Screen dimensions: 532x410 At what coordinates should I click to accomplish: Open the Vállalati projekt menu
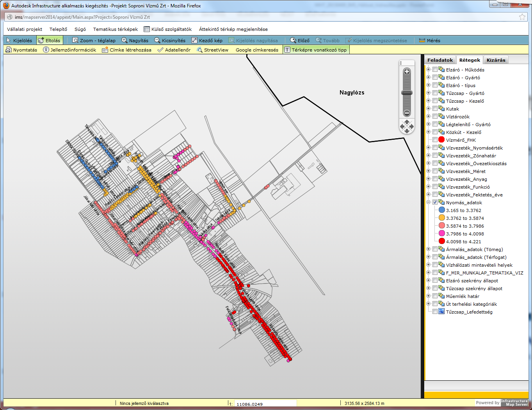(x=25, y=29)
